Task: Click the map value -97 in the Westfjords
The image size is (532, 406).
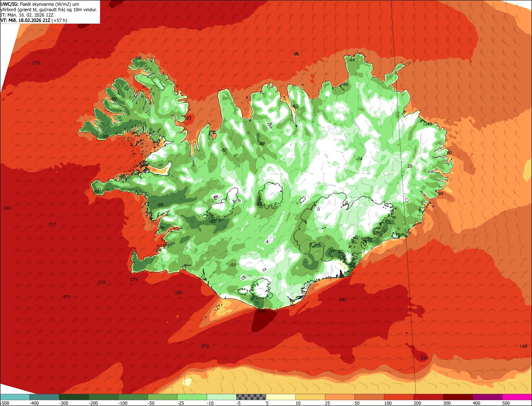Action: click(x=105, y=137)
